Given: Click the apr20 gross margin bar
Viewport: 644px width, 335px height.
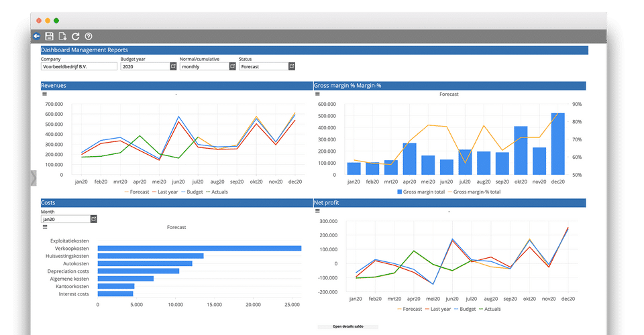Looking at the screenshot, I should click(409, 159).
